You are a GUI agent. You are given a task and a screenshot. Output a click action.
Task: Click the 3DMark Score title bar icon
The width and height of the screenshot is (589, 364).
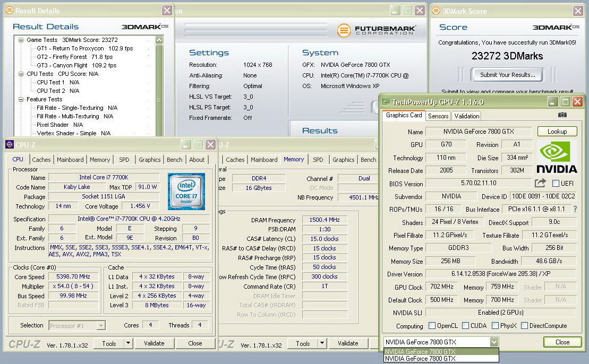click(x=436, y=11)
